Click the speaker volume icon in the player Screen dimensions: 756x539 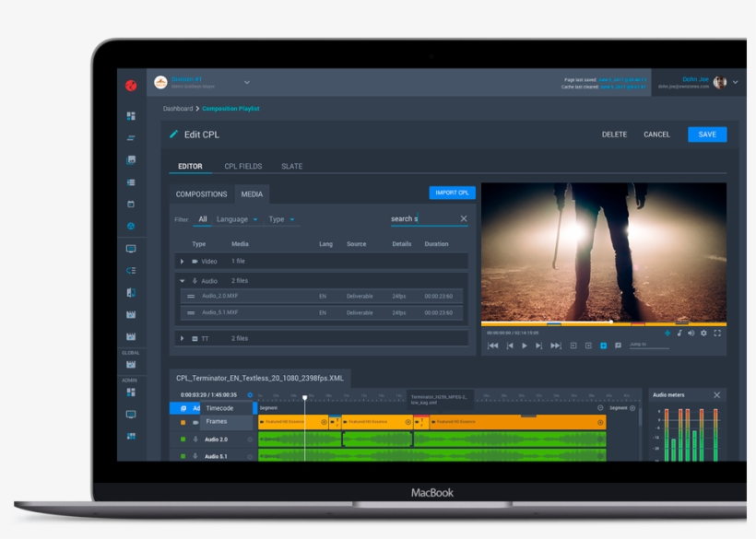click(691, 334)
